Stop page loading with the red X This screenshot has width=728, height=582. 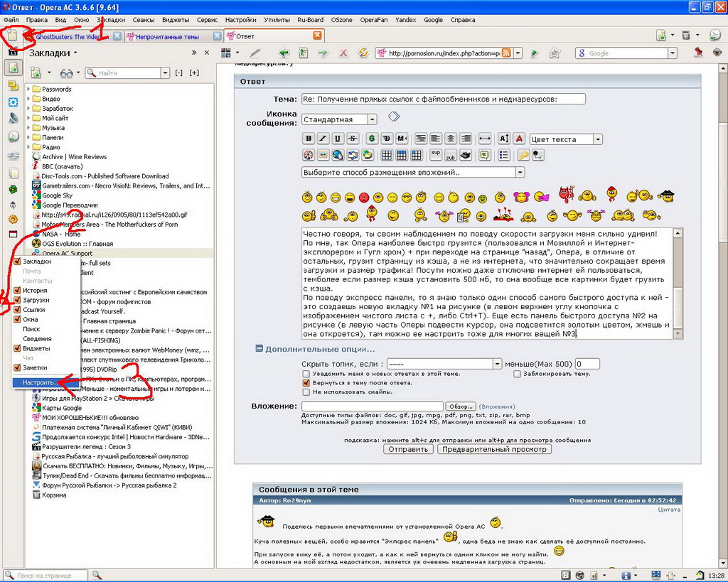pos(343,53)
